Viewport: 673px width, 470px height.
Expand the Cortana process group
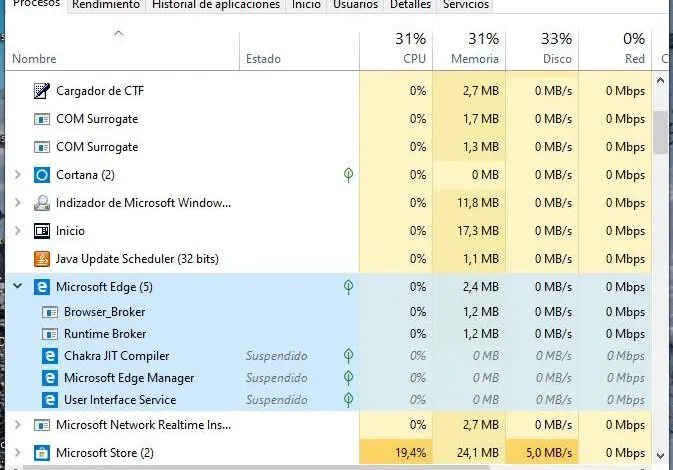pos(17,175)
